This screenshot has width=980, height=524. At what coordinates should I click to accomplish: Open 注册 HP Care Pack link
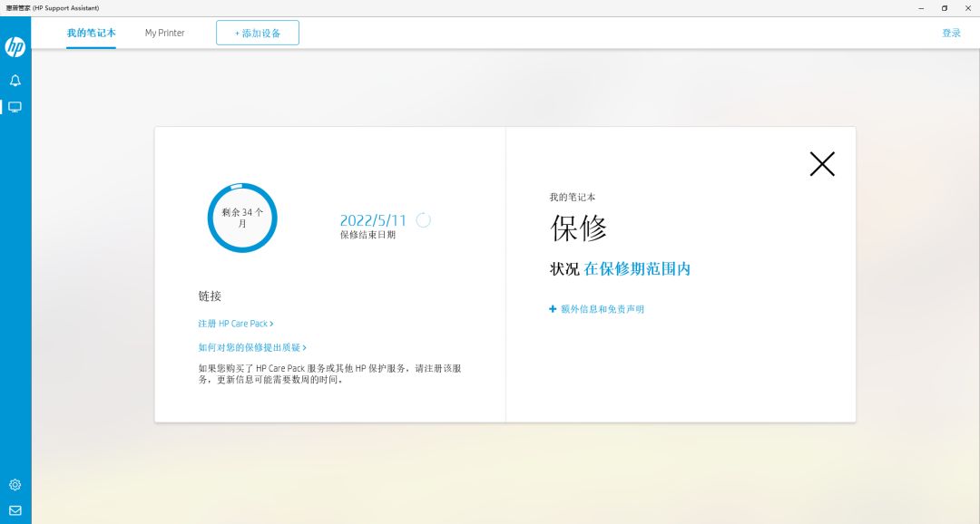click(236, 324)
